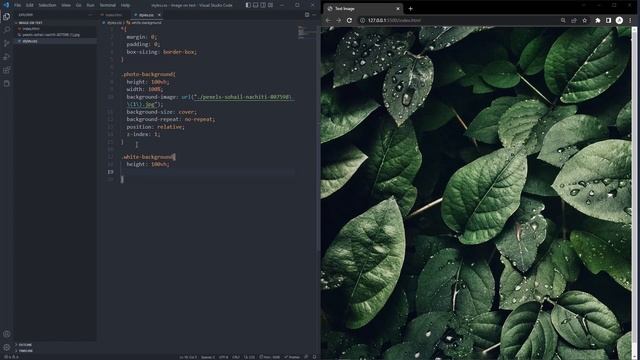Open Source Control in the activity bar
This screenshot has width=640, height=360.
click(7, 43)
